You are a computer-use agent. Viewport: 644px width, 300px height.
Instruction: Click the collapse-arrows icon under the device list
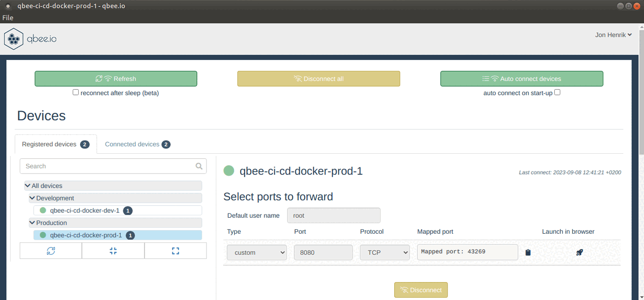pos(113,250)
